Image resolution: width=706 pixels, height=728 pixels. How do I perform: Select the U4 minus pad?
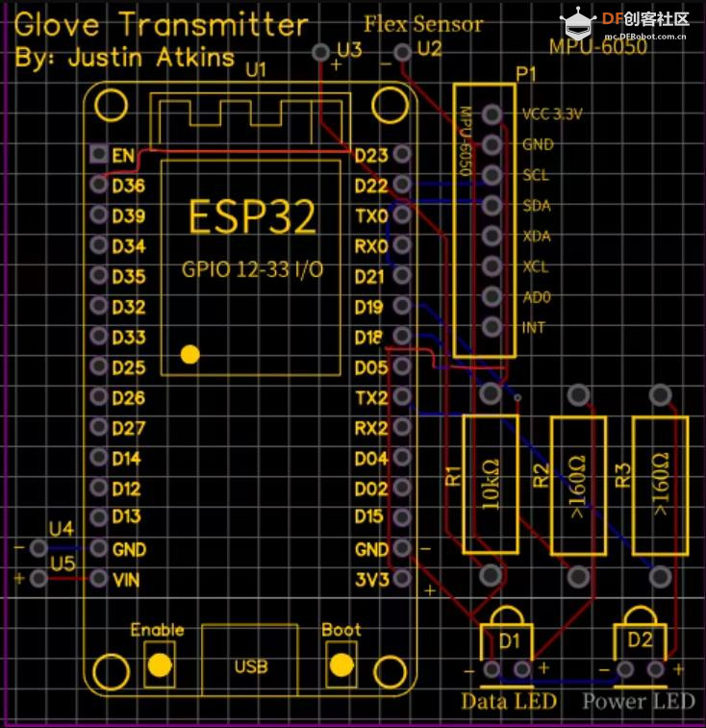click(38, 548)
